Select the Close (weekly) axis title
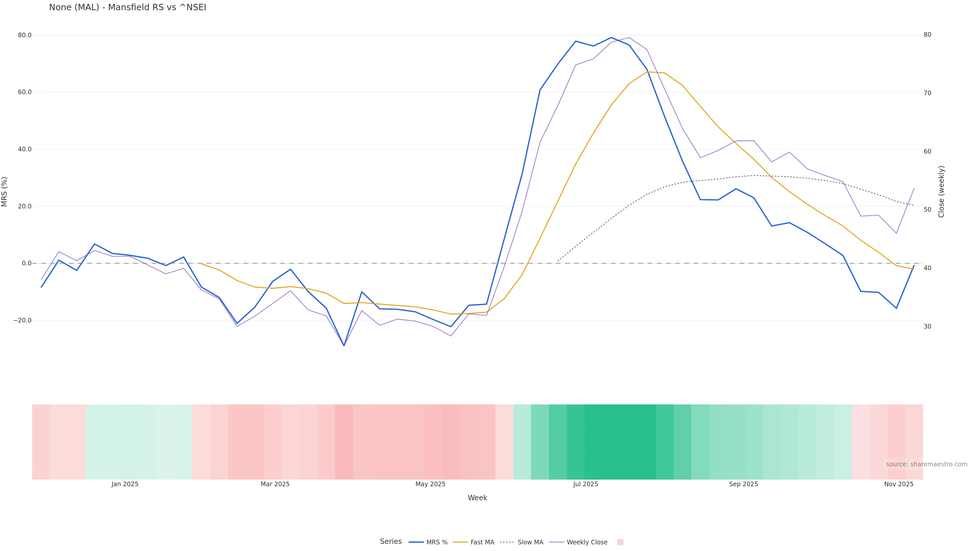Screen dimensions: 980x551 941,192
